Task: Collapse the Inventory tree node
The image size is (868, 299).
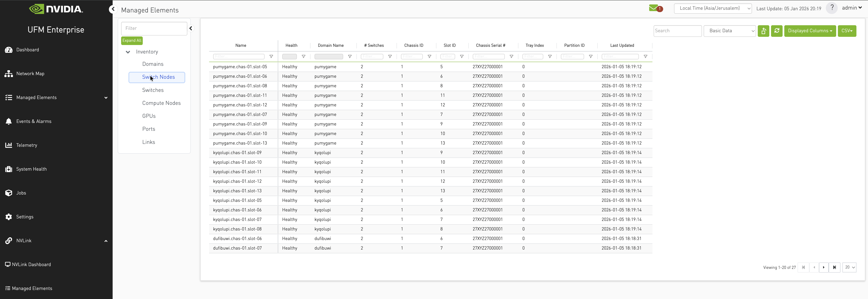Action: [x=128, y=52]
